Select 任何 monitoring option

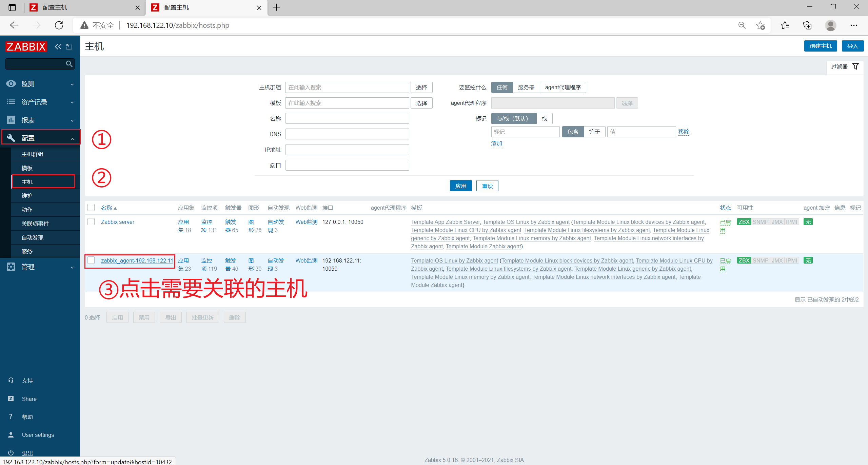tap(502, 87)
